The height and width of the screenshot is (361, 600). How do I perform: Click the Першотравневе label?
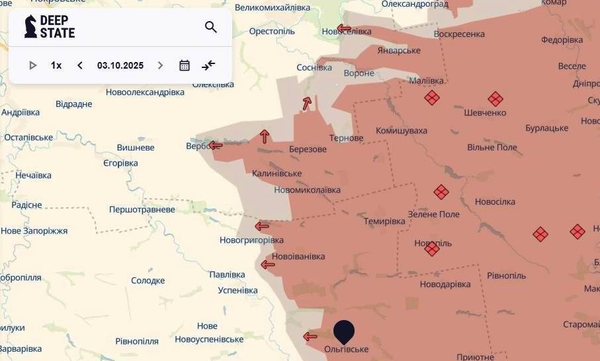coord(142,210)
